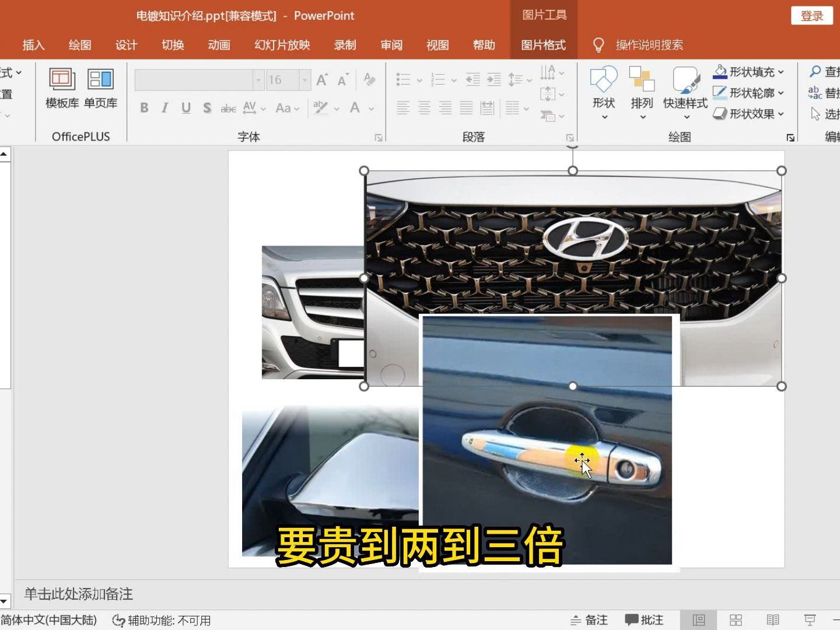The height and width of the screenshot is (630, 840).
Task: Switch to the 视图 tab
Action: tap(437, 45)
